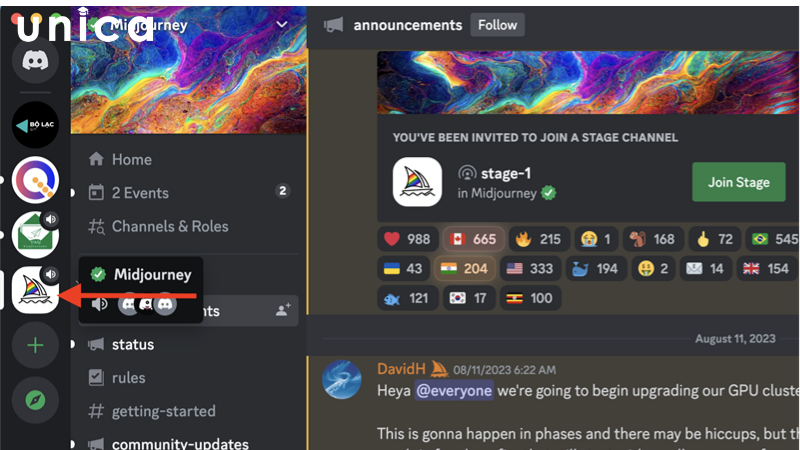
Task: Open the Midjourney sailboat server icon
Action: (35, 290)
